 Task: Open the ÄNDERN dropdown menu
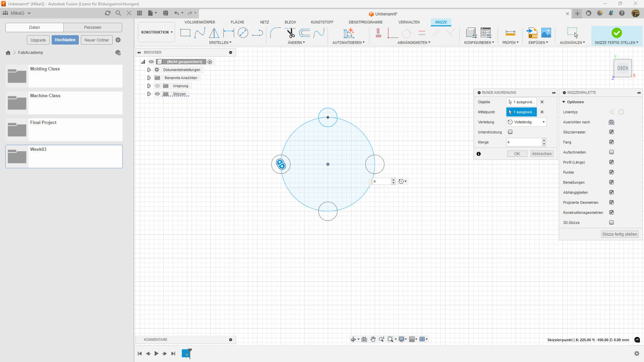(296, 43)
